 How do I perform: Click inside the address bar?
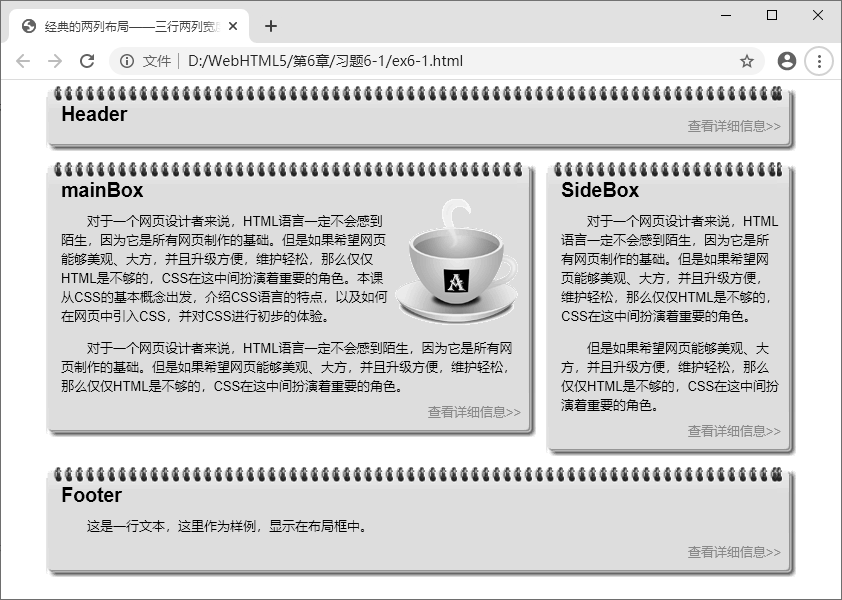pyautogui.click(x=400, y=60)
